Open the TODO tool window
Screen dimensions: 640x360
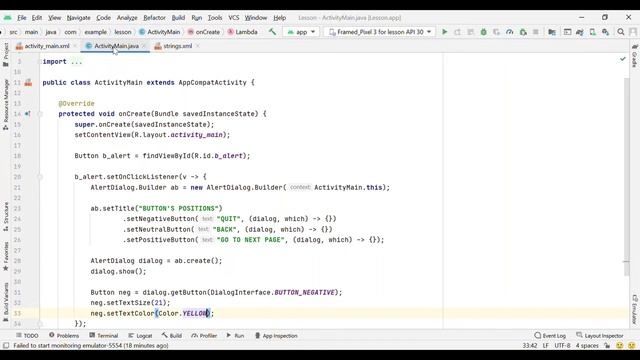click(27, 336)
